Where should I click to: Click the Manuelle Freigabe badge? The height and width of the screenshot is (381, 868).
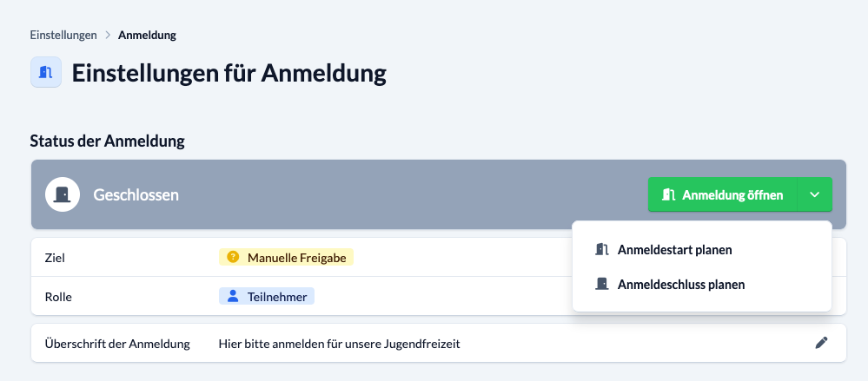pyautogui.click(x=286, y=257)
